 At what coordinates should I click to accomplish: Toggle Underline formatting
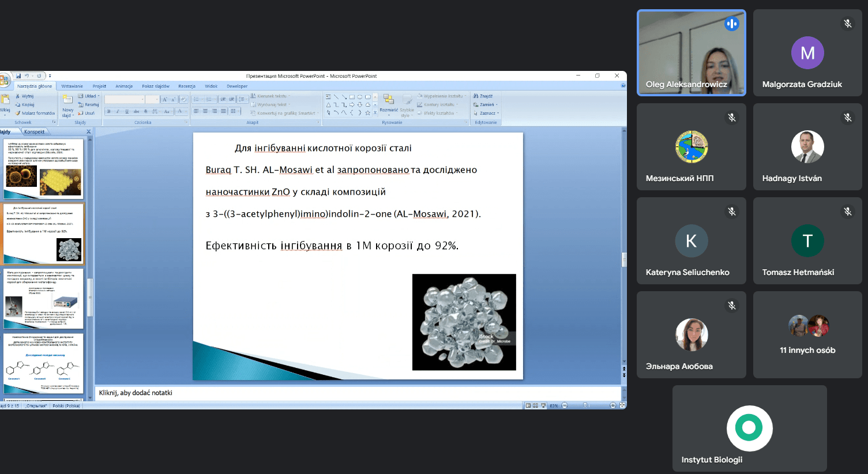click(127, 111)
